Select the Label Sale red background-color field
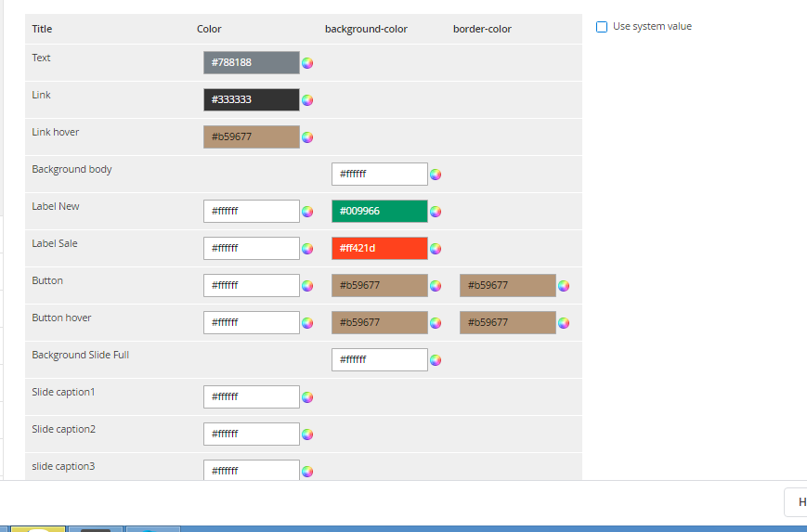This screenshot has height=532, width=807. tap(380, 248)
